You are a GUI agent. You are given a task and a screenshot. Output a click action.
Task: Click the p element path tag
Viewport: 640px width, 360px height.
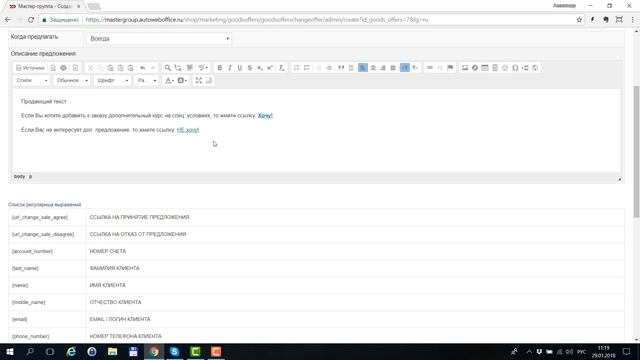coord(30,176)
